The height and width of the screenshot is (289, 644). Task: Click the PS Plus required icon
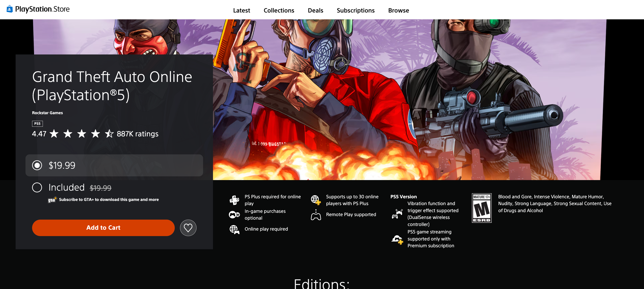235,200
